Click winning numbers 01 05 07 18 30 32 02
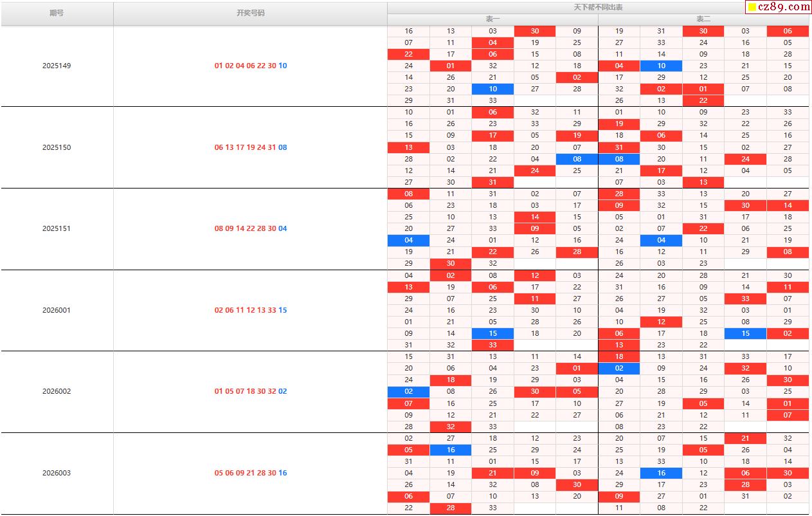The width and height of the screenshot is (812, 516). (250, 391)
